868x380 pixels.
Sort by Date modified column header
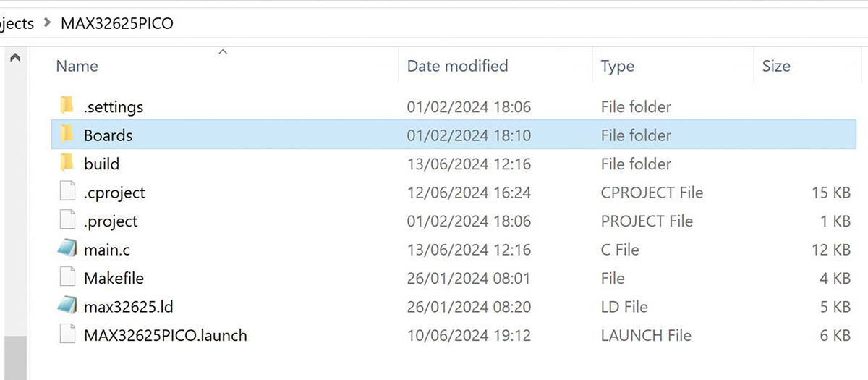tap(457, 67)
